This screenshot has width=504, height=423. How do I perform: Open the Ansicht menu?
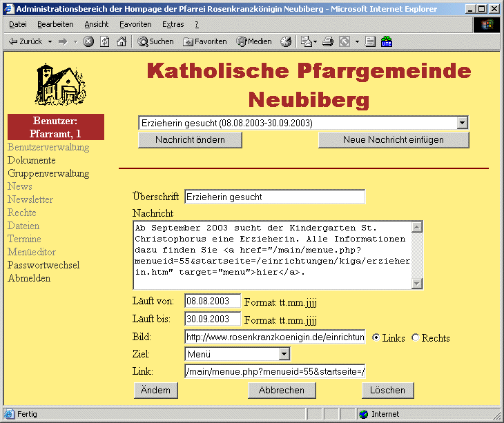pyautogui.click(x=97, y=24)
